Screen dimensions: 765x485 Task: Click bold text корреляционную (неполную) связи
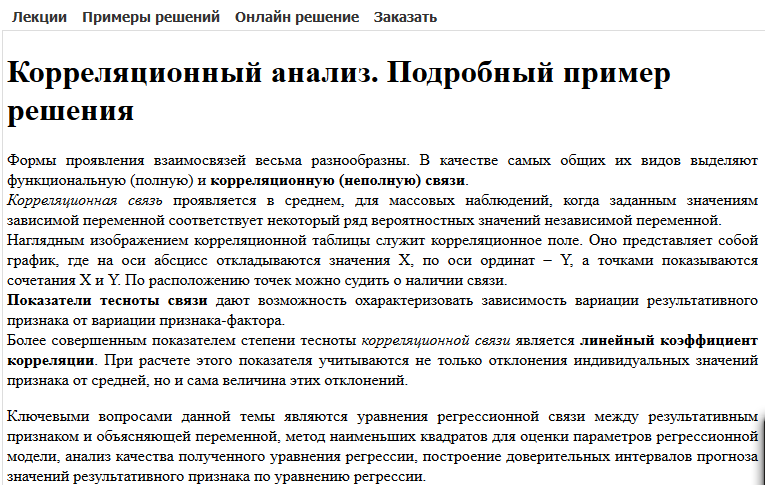[x=337, y=181]
